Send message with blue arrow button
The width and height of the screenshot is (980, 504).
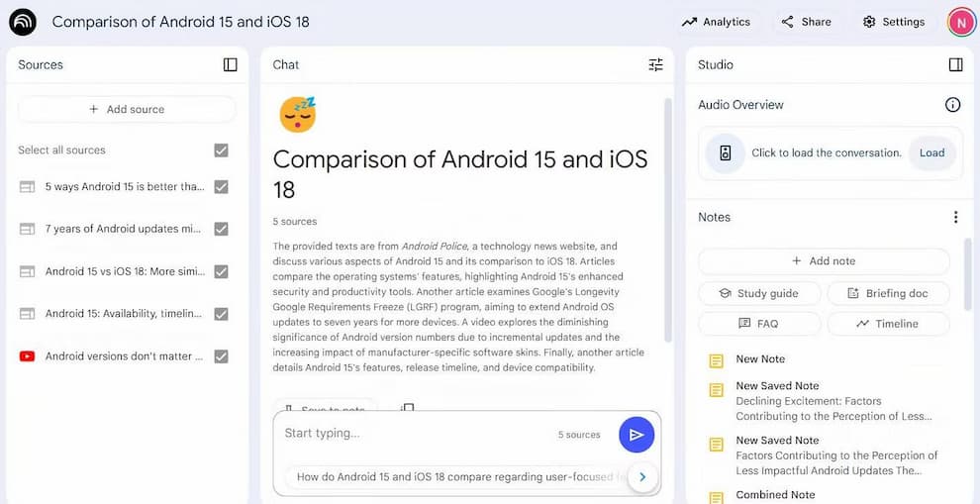tap(637, 435)
